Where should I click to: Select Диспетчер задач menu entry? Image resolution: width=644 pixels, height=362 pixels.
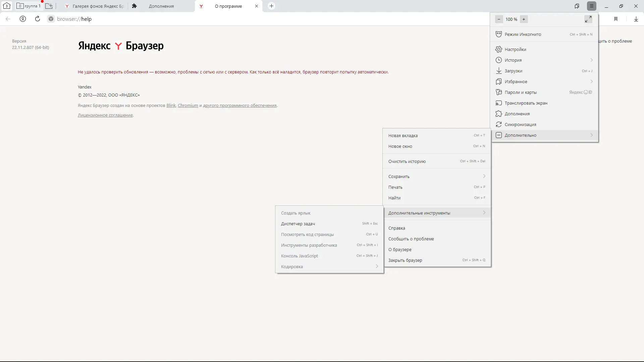(x=298, y=224)
